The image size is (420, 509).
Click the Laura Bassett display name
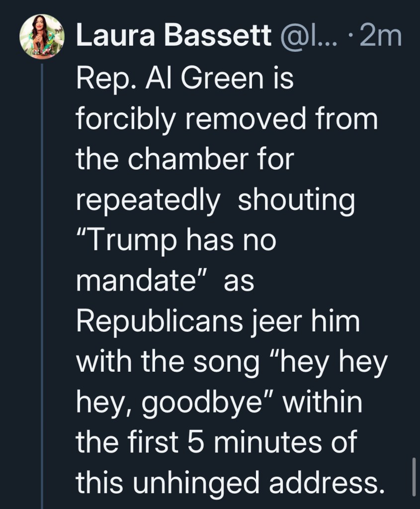pyautogui.click(x=174, y=38)
